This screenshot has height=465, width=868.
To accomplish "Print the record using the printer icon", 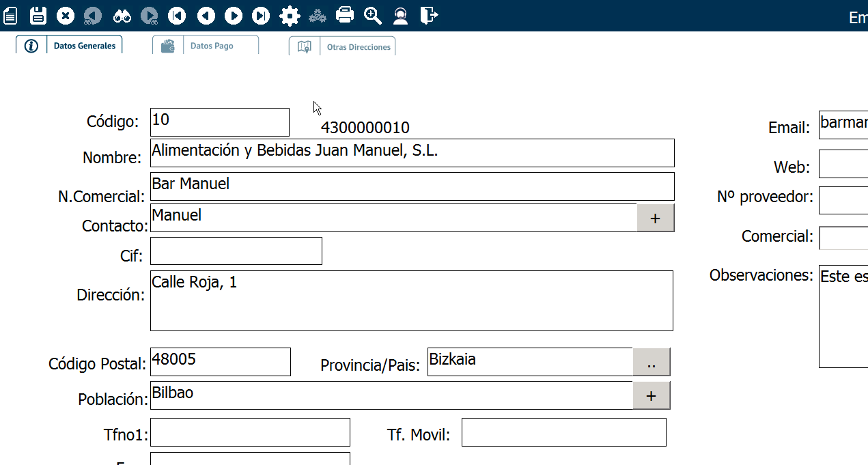I will 346,15.
